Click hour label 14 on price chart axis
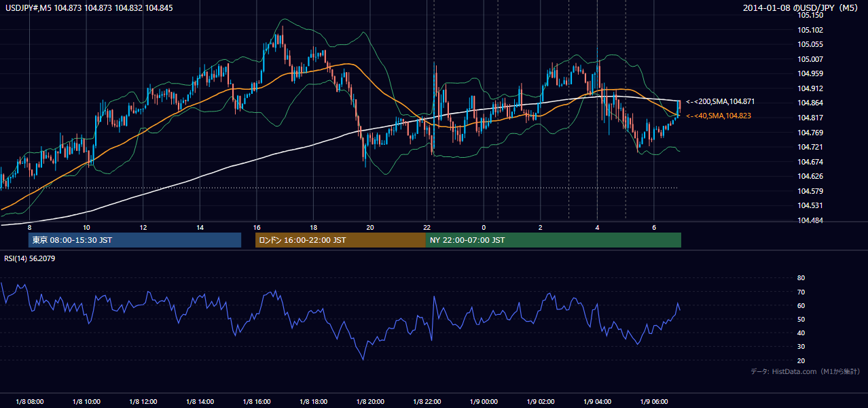Viewport: 868px width, 408px height. pyautogui.click(x=200, y=227)
